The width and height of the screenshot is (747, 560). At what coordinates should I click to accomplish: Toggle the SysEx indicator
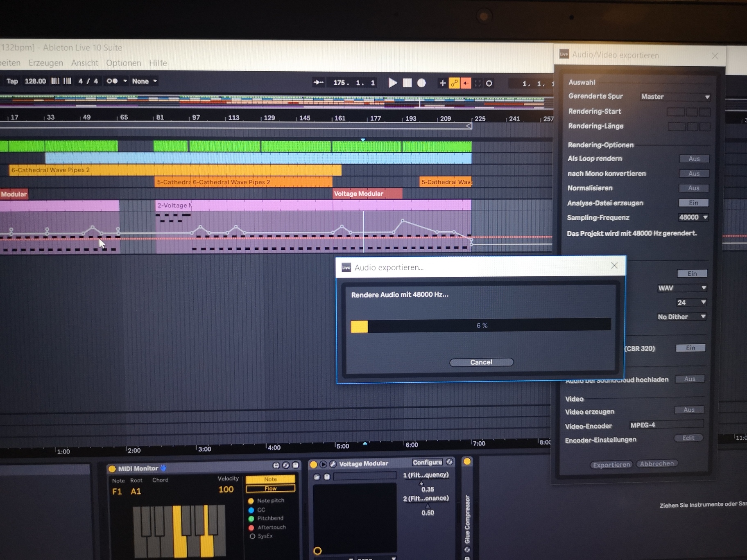(252, 536)
